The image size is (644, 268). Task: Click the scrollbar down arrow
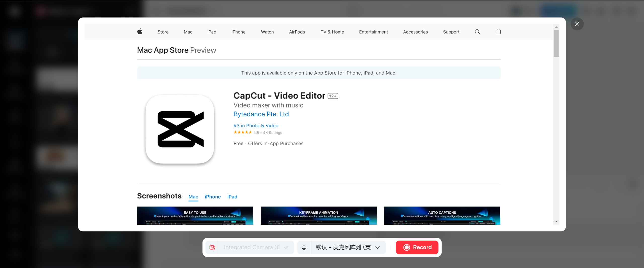[556, 221]
